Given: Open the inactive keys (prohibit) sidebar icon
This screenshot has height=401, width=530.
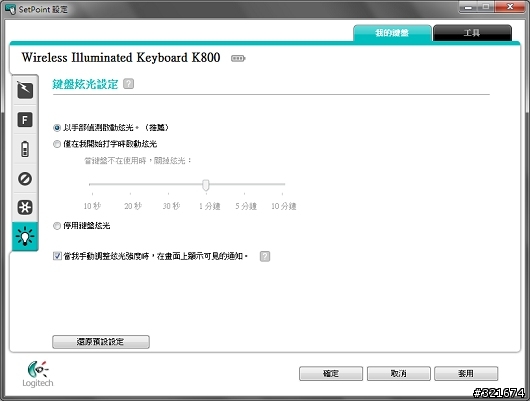Looking at the screenshot, I should click(x=25, y=179).
